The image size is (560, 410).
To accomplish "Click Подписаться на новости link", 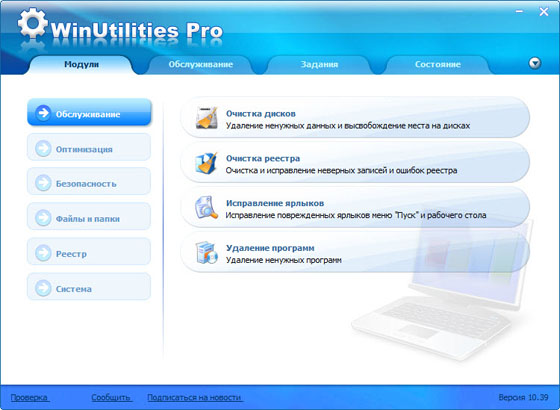I will pos(194,398).
